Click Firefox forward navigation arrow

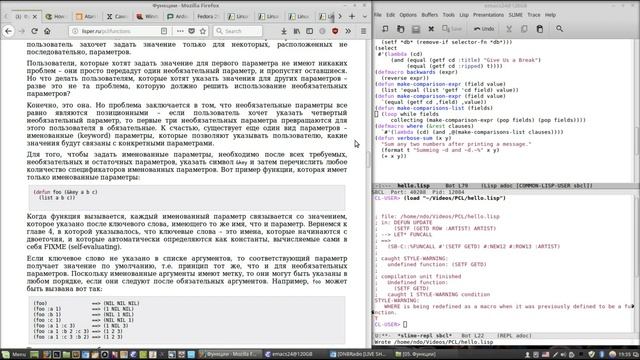click(22, 31)
